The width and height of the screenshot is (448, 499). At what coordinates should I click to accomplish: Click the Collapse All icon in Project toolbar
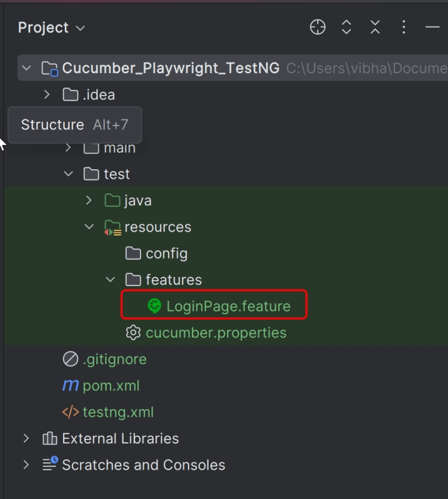[x=375, y=27]
